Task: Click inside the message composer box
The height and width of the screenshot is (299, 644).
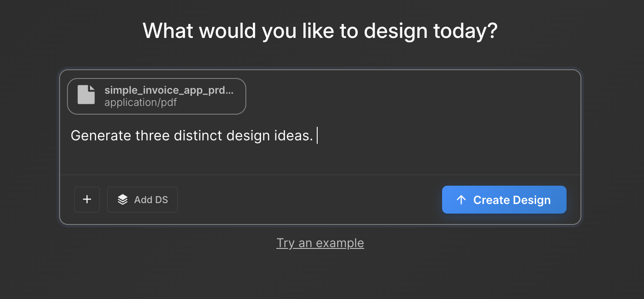Action: 305,148
